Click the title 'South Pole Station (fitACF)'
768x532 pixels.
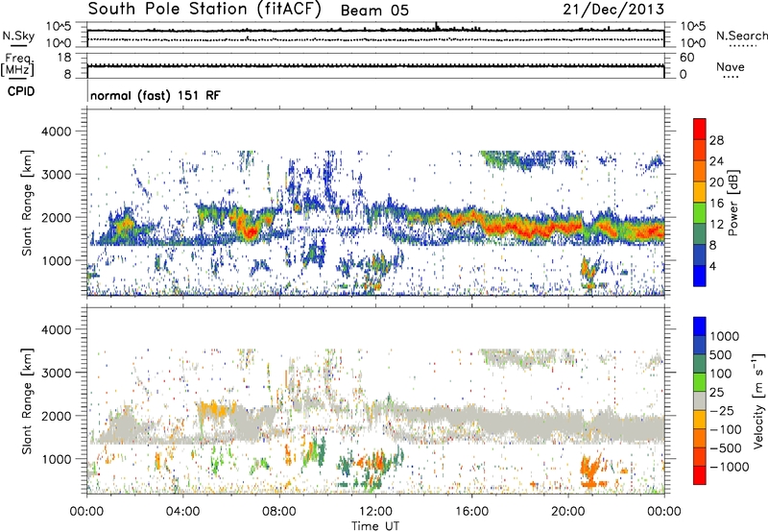pyautogui.click(x=204, y=10)
